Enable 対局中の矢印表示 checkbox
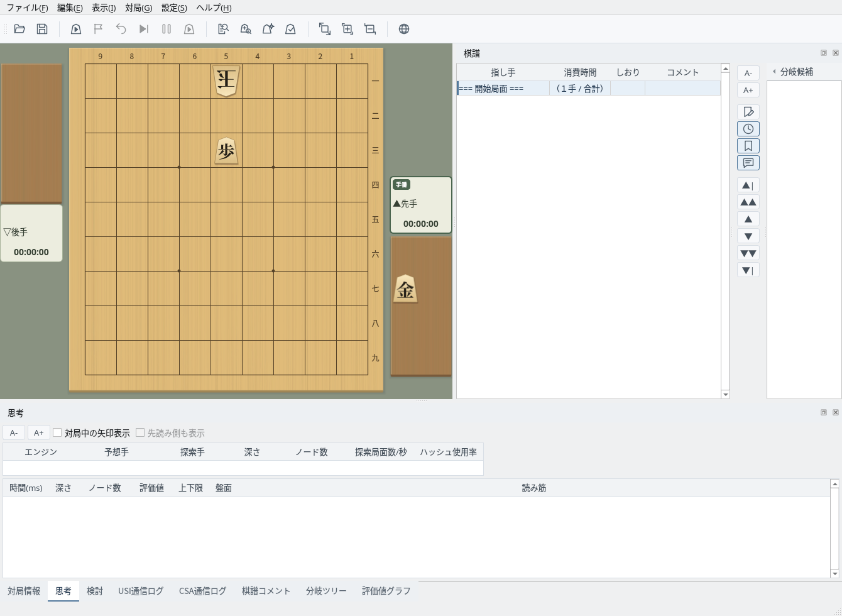The height and width of the screenshot is (616, 842). (57, 433)
